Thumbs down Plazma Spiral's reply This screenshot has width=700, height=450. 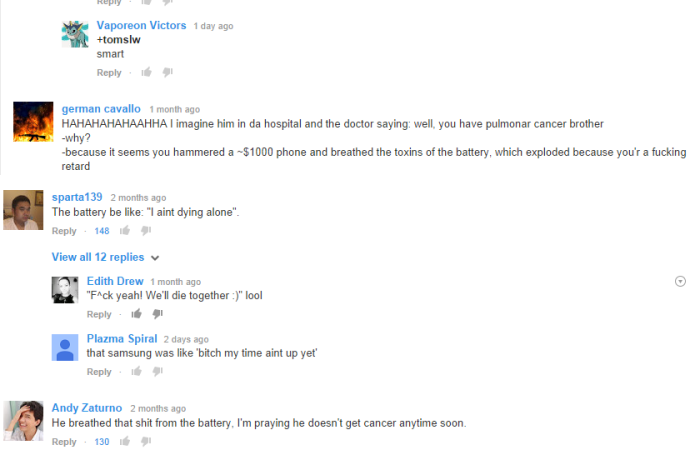[158, 371]
